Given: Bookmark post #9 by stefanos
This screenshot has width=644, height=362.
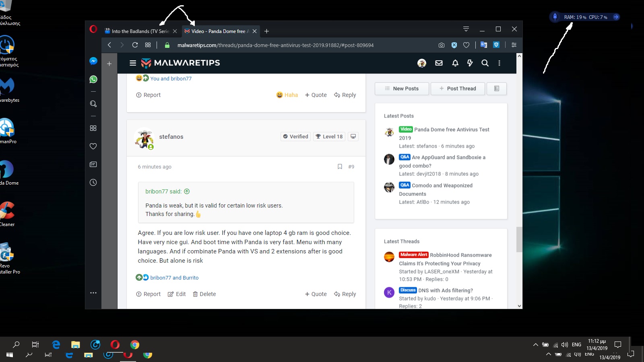Looking at the screenshot, I should tap(340, 167).
